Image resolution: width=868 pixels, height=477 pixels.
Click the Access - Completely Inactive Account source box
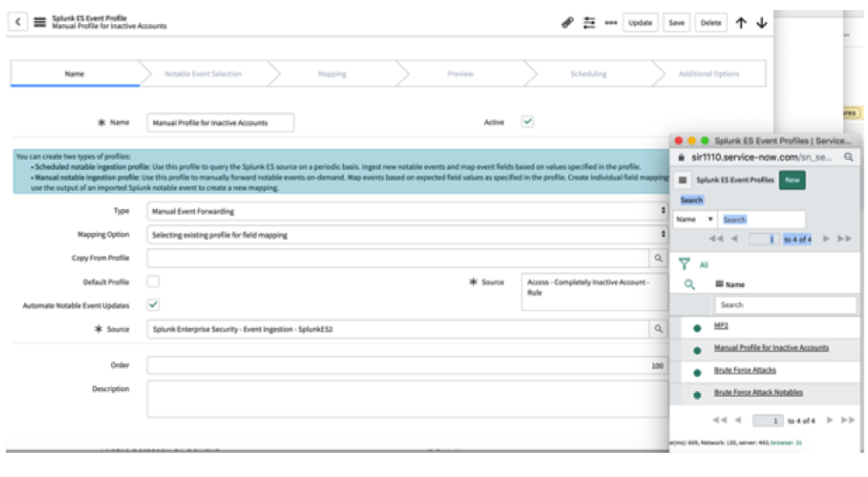(595, 291)
